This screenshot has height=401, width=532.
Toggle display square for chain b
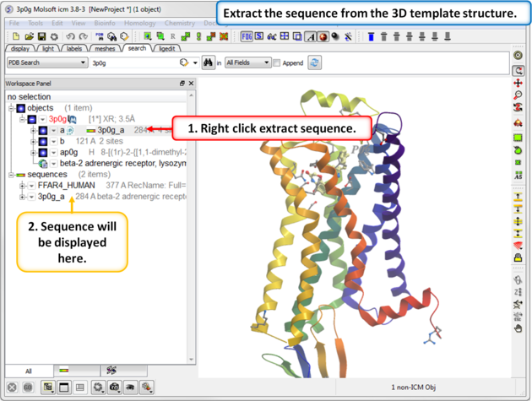click(43, 142)
